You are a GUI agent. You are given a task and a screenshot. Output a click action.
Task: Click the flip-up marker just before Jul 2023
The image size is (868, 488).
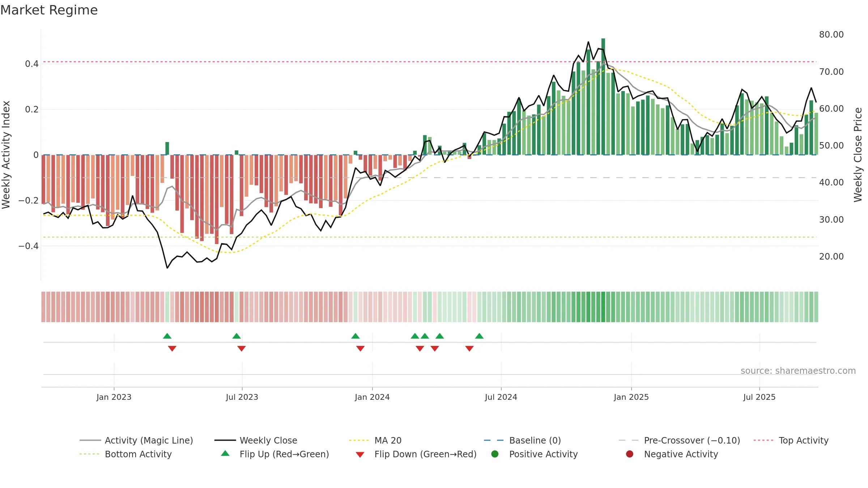(237, 336)
